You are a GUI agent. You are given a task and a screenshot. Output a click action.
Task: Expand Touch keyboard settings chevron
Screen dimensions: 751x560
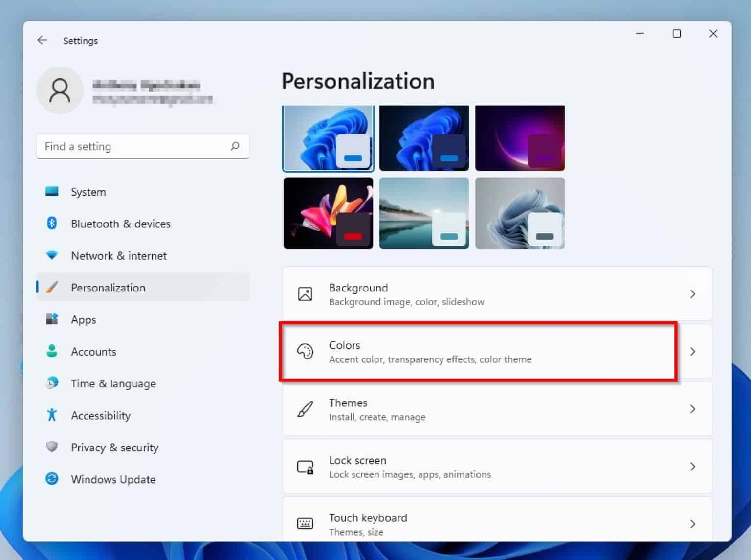click(x=692, y=524)
